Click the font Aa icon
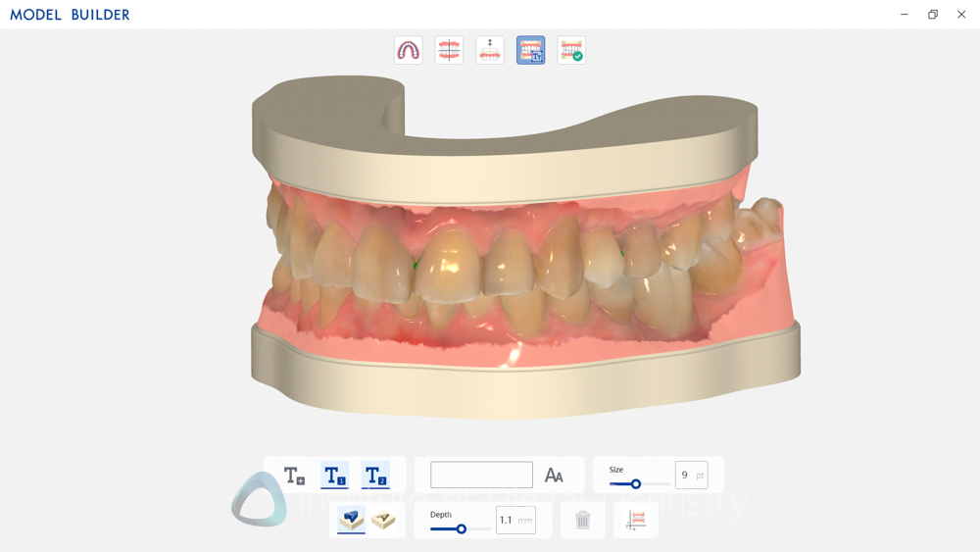Viewport: 980px width, 552px height. click(x=554, y=476)
